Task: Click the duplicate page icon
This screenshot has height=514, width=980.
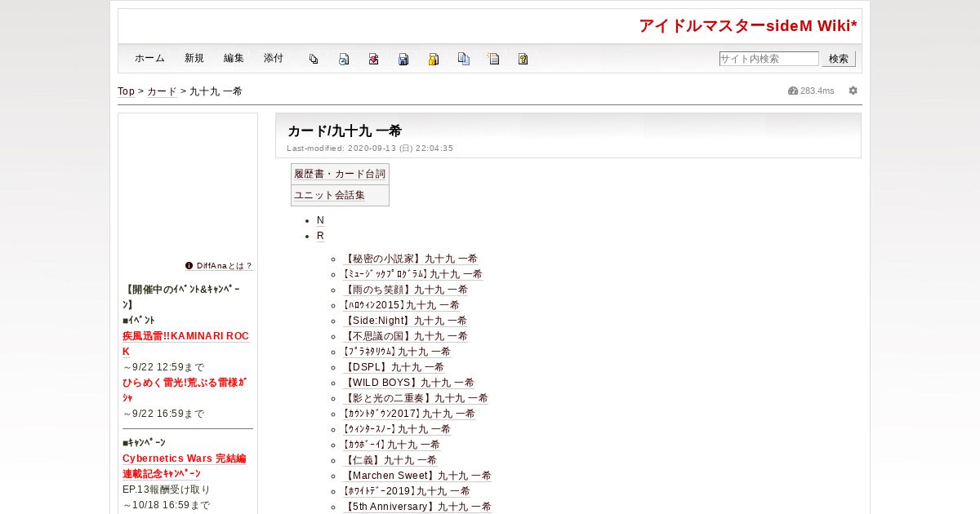Action: 464,59
